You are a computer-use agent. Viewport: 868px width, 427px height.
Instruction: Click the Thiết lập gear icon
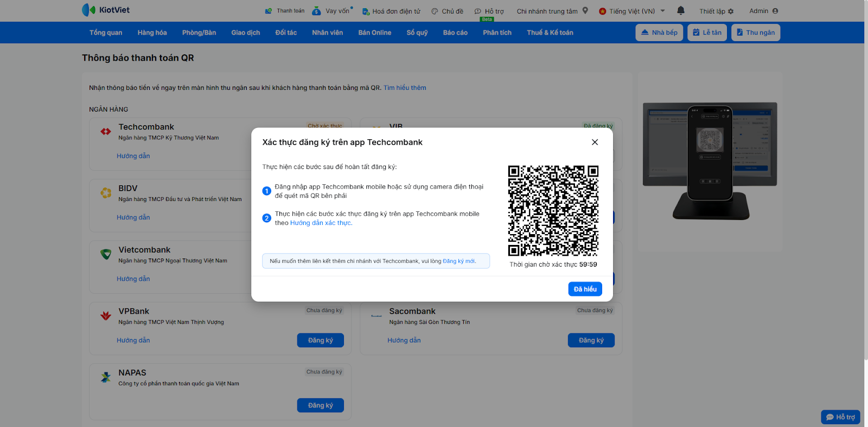731,11
